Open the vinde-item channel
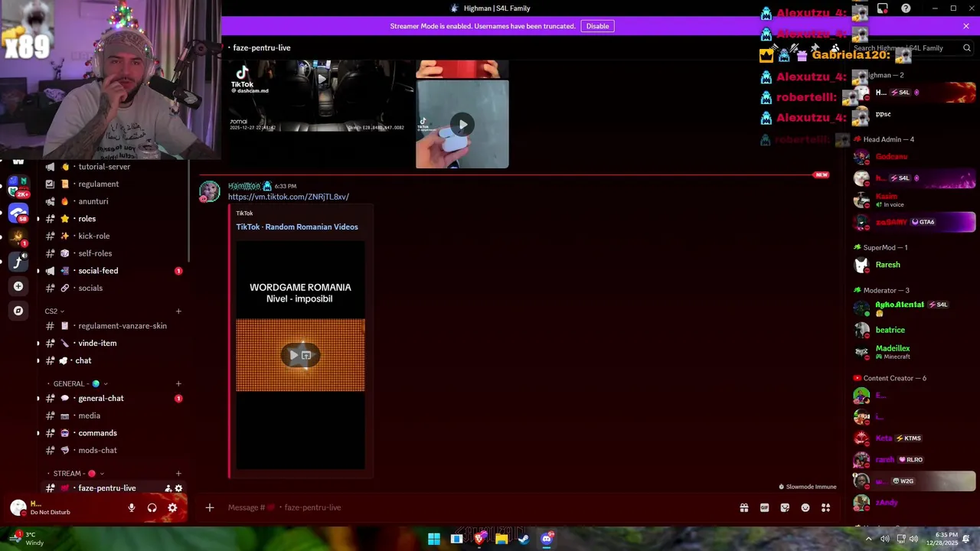This screenshot has width=980, height=551. (97, 343)
